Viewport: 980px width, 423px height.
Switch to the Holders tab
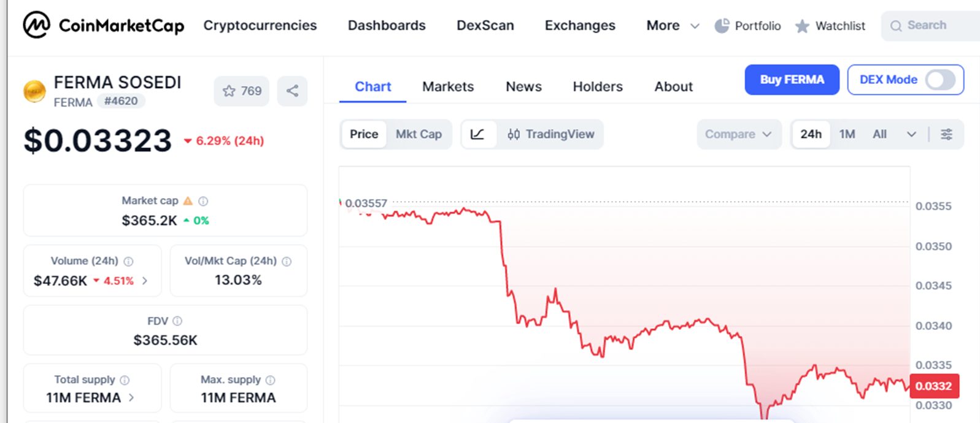[x=598, y=87]
